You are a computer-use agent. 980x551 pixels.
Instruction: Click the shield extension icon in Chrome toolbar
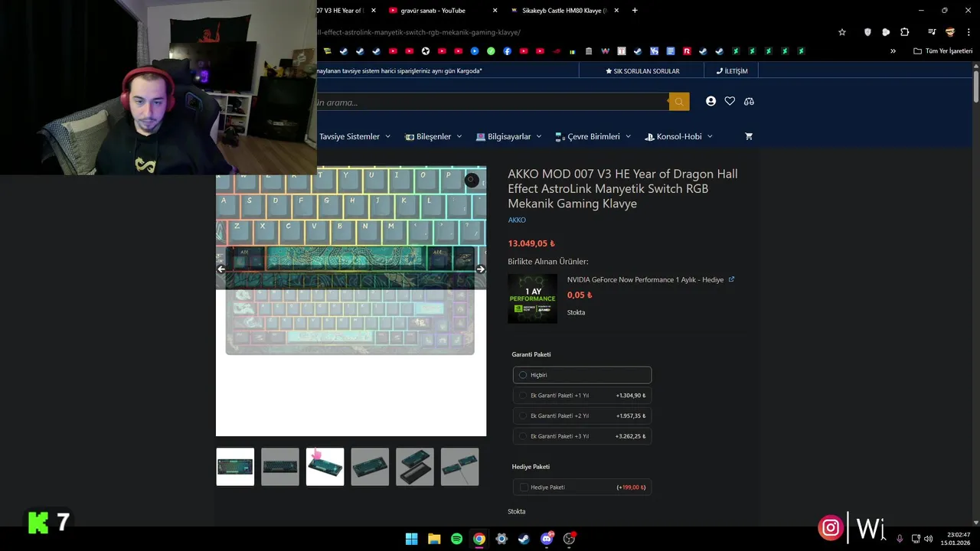(x=867, y=32)
